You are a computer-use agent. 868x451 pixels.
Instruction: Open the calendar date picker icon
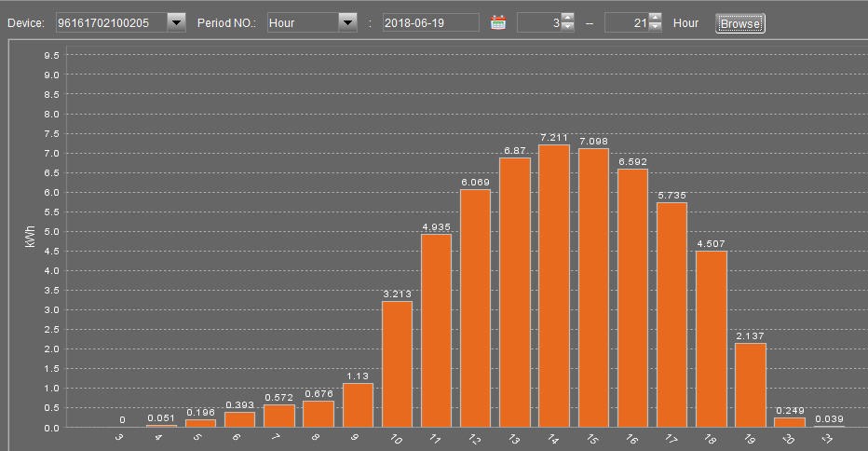(x=498, y=23)
